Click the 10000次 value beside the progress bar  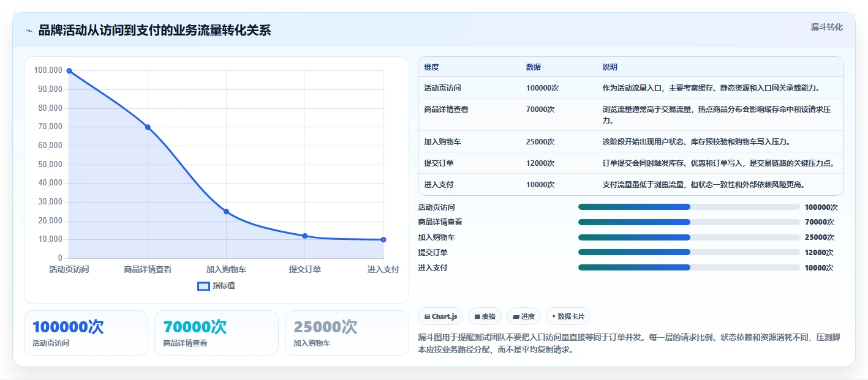pyautogui.click(x=819, y=268)
